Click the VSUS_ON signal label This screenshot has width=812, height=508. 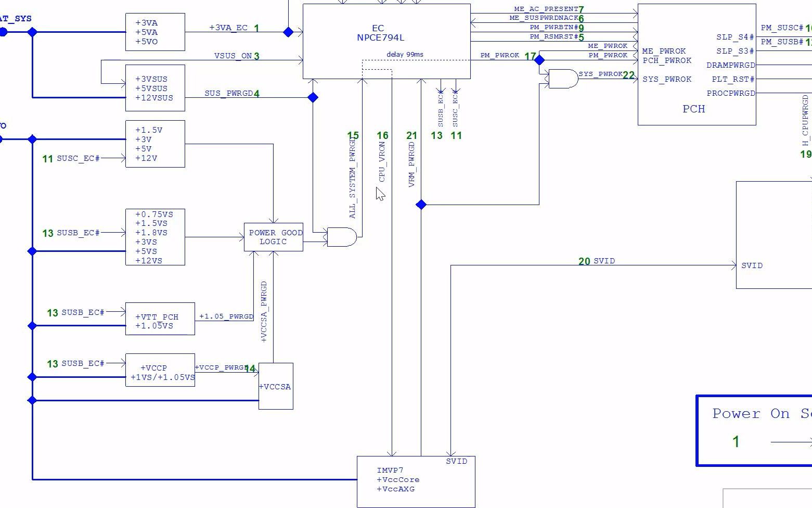pos(233,56)
